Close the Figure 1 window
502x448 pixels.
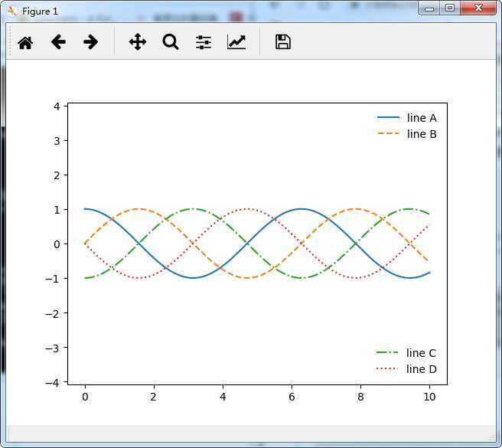(x=478, y=8)
